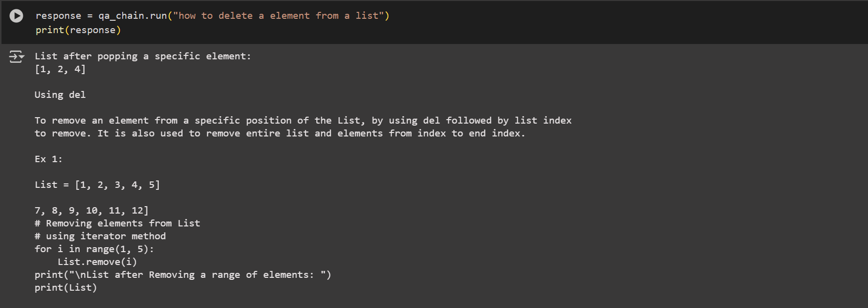The height and width of the screenshot is (308, 868).
Task: Place cursor on the print(response) code line
Action: (78, 30)
